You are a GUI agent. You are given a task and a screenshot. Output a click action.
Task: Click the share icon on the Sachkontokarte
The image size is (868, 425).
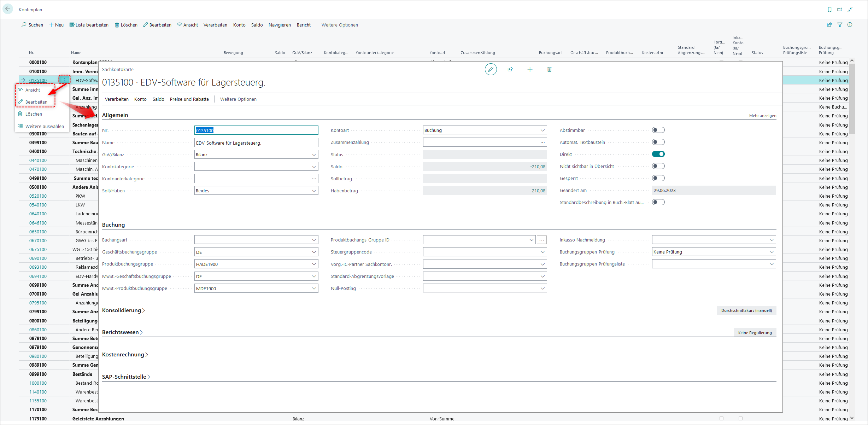pos(510,69)
